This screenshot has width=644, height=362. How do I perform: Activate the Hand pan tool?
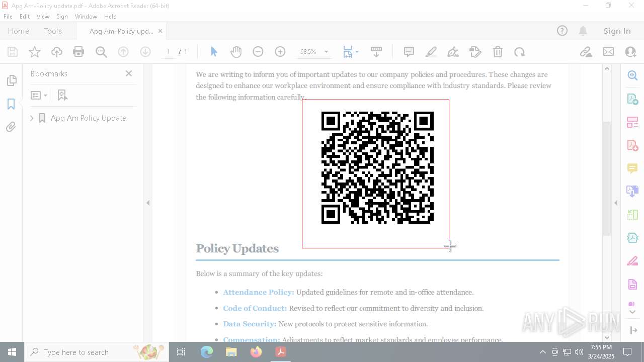(x=236, y=52)
